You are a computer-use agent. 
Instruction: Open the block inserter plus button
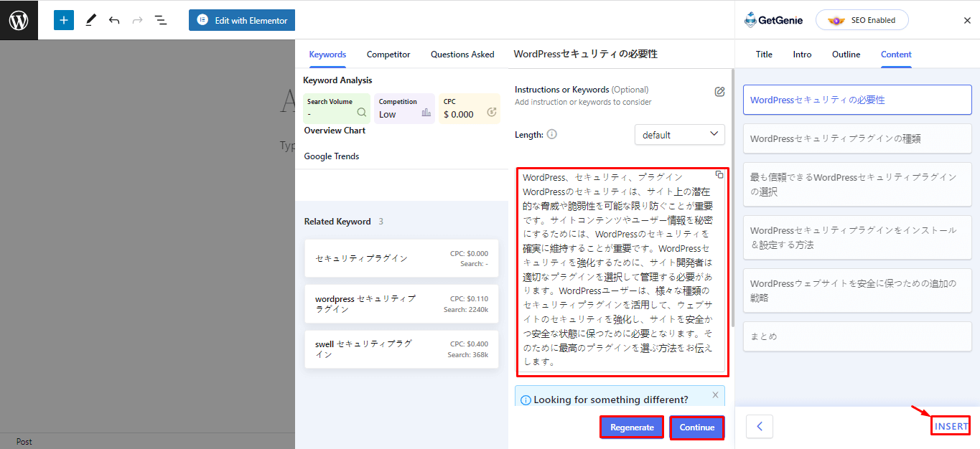click(64, 20)
